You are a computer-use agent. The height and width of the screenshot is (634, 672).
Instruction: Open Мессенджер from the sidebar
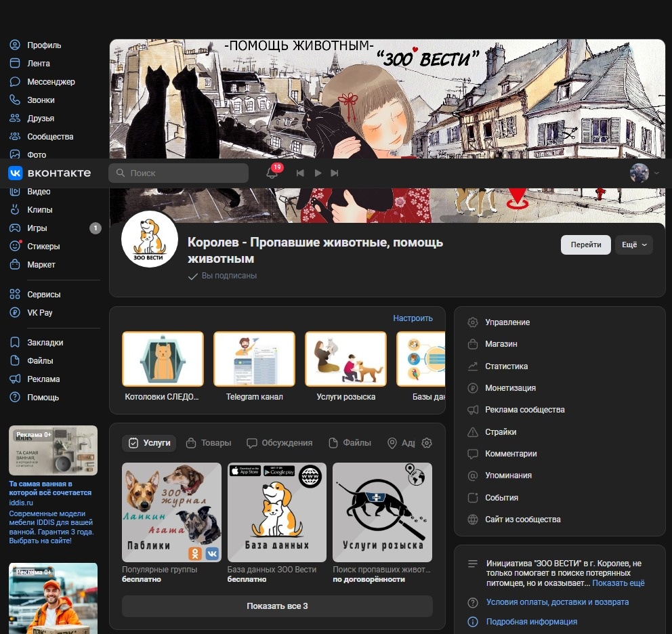(x=42, y=82)
